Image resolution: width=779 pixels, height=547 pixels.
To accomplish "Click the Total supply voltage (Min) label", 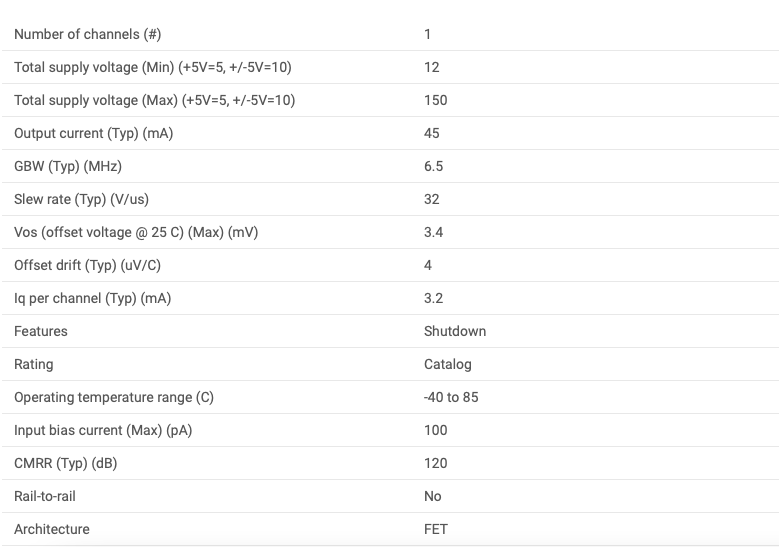I will (153, 67).
